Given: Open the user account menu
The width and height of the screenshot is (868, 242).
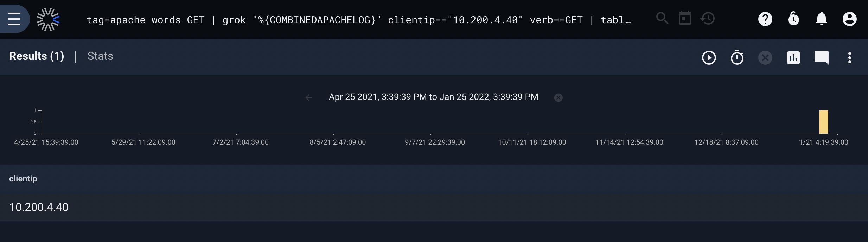Looking at the screenshot, I should coord(850,19).
